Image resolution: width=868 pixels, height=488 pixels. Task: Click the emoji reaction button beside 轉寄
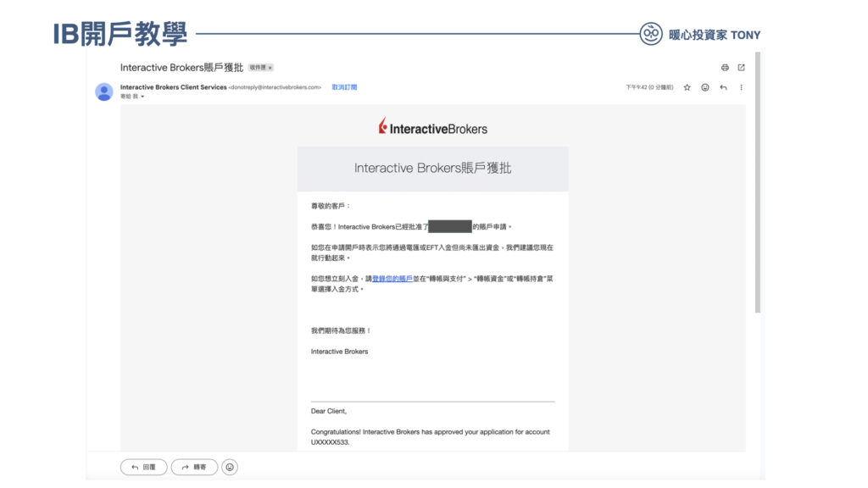click(230, 467)
